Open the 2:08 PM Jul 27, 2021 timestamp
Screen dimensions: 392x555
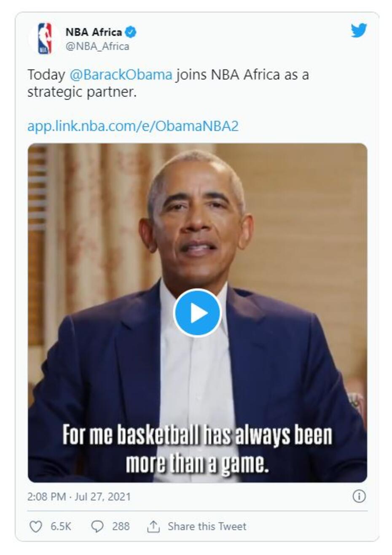[79, 496]
